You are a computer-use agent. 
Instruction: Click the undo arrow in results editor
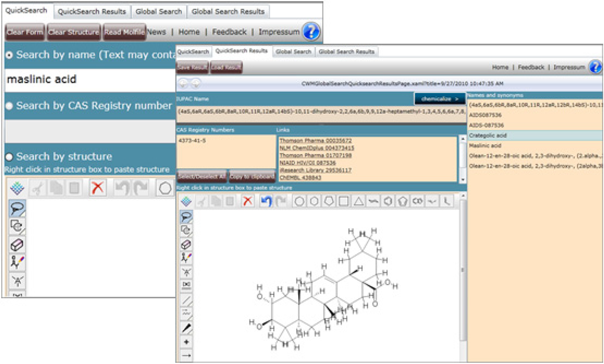[266, 201]
